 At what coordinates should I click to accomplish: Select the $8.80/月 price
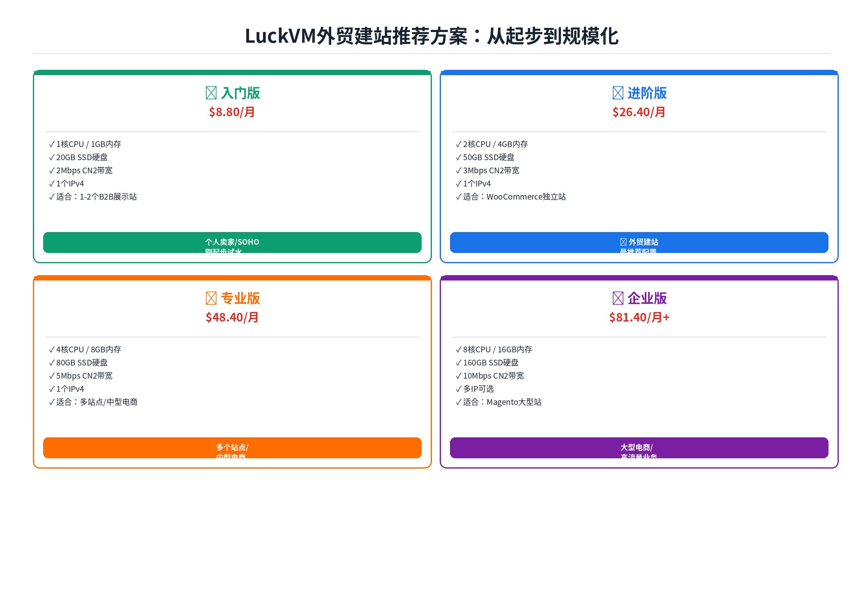pyautogui.click(x=232, y=112)
